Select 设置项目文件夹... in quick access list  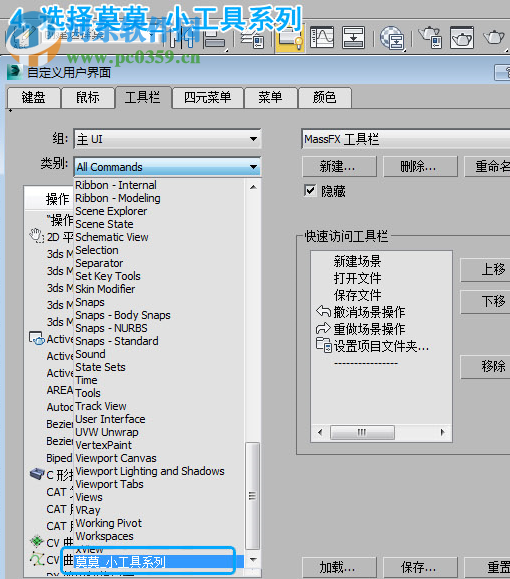coord(381,346)
